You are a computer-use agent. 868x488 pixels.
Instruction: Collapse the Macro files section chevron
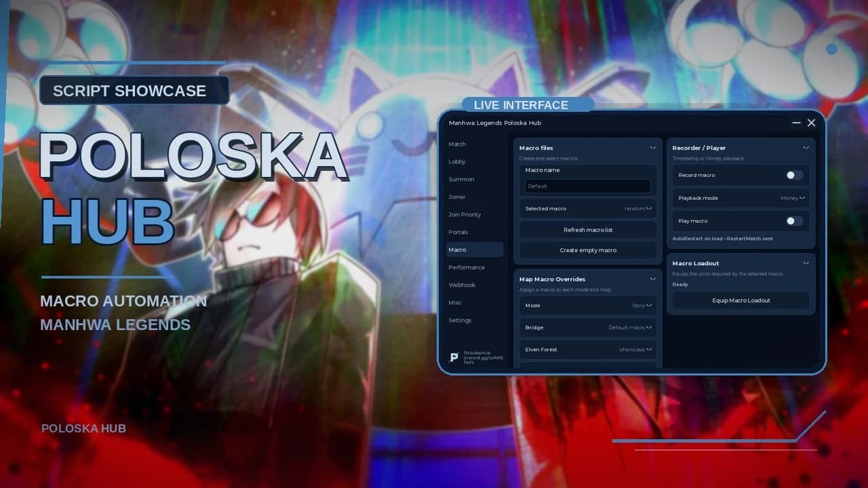tap(653, 148)
